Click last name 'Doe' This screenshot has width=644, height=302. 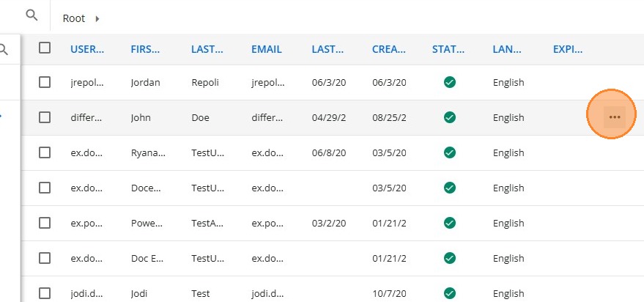(x=200, y=118)
